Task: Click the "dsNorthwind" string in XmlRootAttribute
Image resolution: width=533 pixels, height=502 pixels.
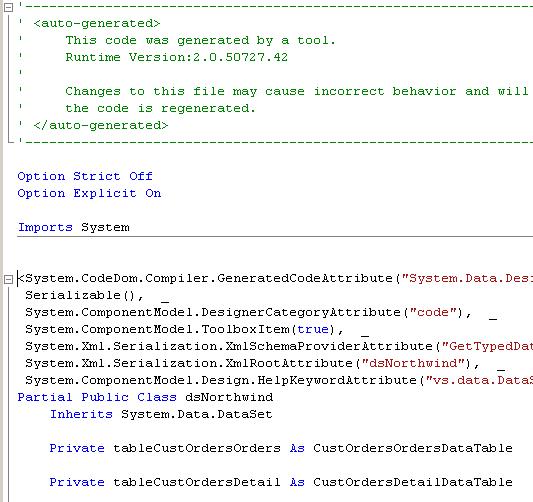Action: (413, 363)
